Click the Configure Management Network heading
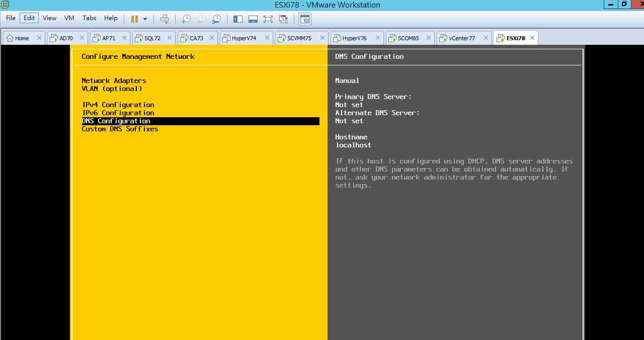The width and height of the screenshot is (644, 340). pos(138,56)
